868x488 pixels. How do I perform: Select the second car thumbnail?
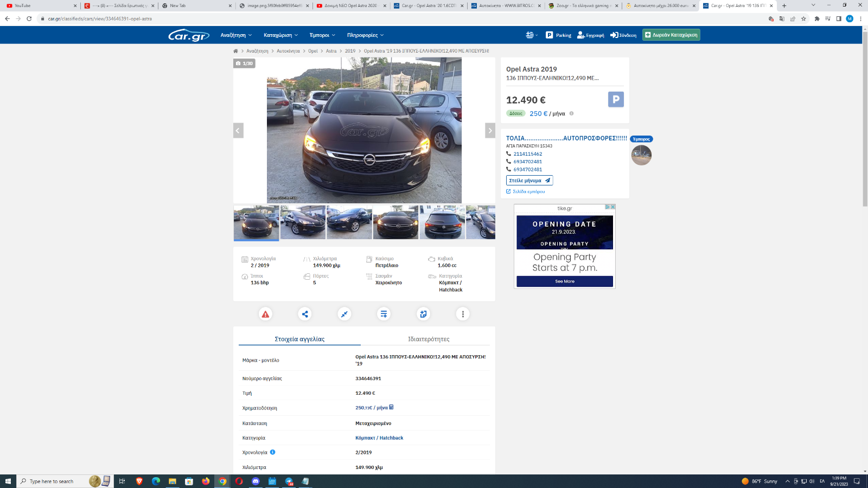click(303, 222)
